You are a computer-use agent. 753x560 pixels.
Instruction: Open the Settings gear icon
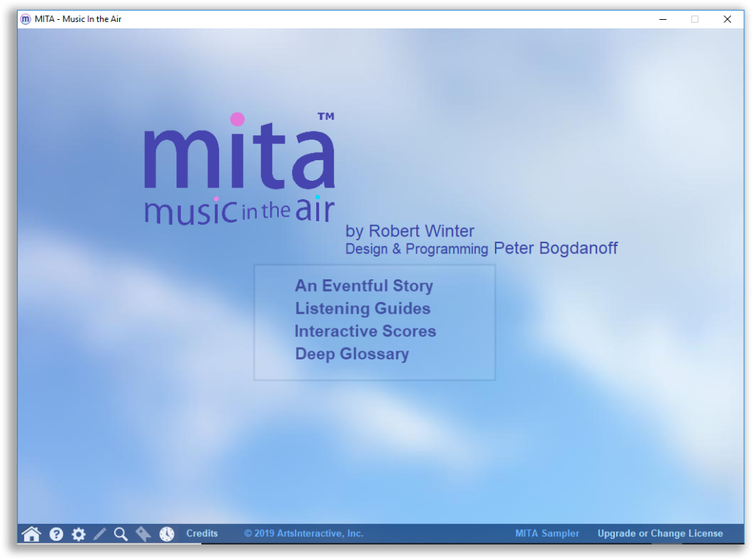[78, 534]
